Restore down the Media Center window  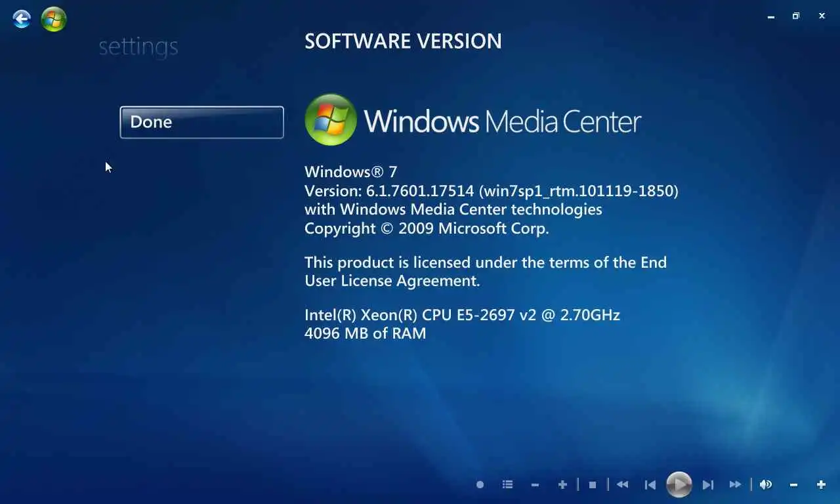pyautogui.click(x=796, y=16)
